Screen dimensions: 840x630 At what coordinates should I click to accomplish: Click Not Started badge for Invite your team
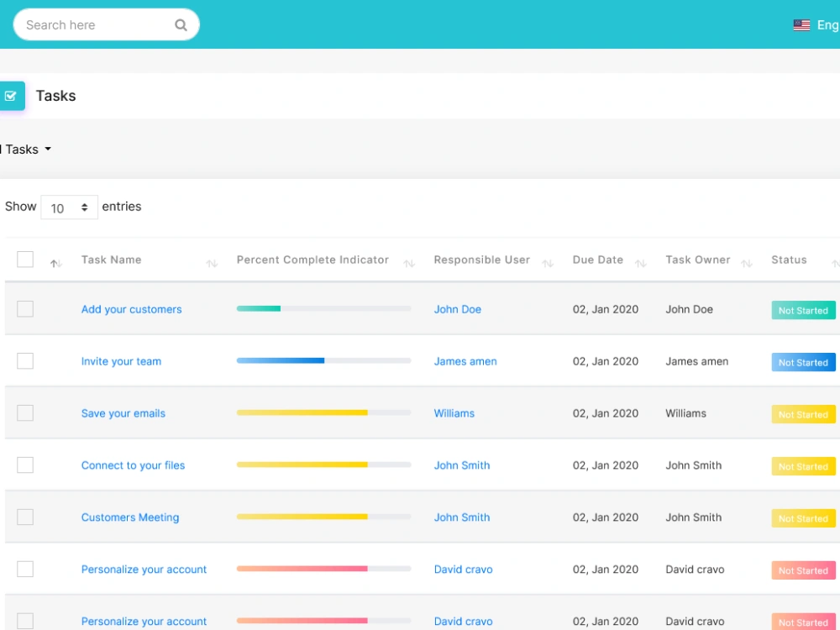pos(803,362)
